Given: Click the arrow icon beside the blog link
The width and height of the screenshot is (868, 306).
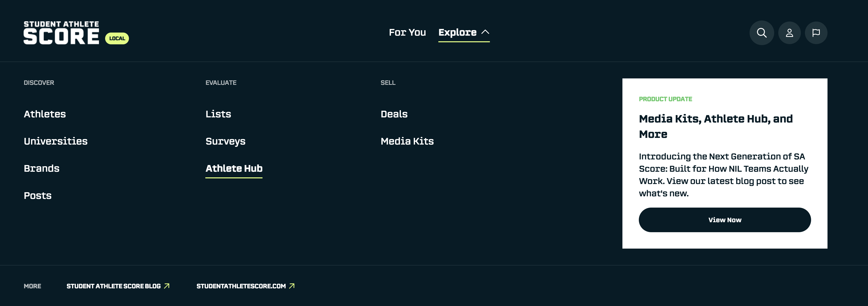Looking at the screenshot, I should pyautogui.click(x=167, y=286).
